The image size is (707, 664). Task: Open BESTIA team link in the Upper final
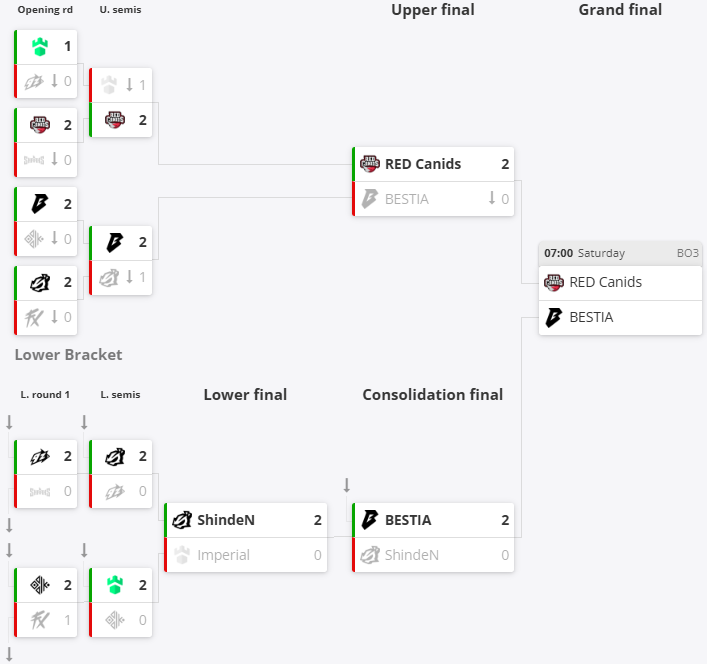[x=406, y=199]
